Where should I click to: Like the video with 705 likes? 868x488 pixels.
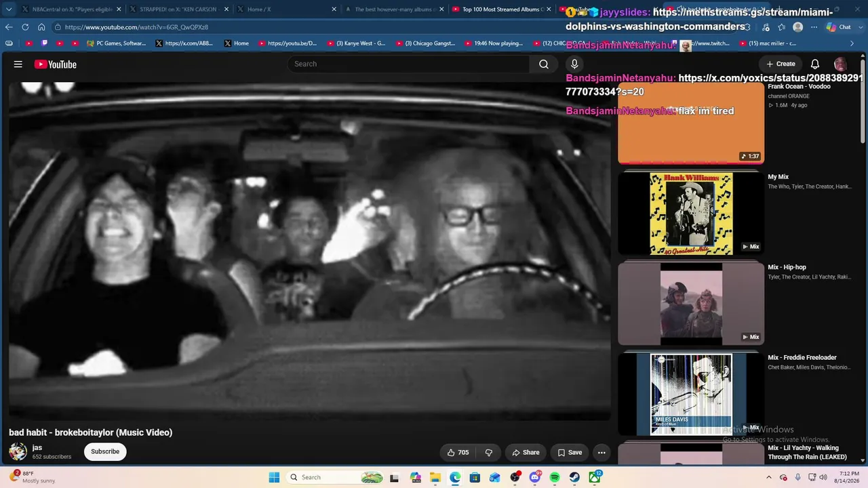pyautogui.click(x=458, y=452)
